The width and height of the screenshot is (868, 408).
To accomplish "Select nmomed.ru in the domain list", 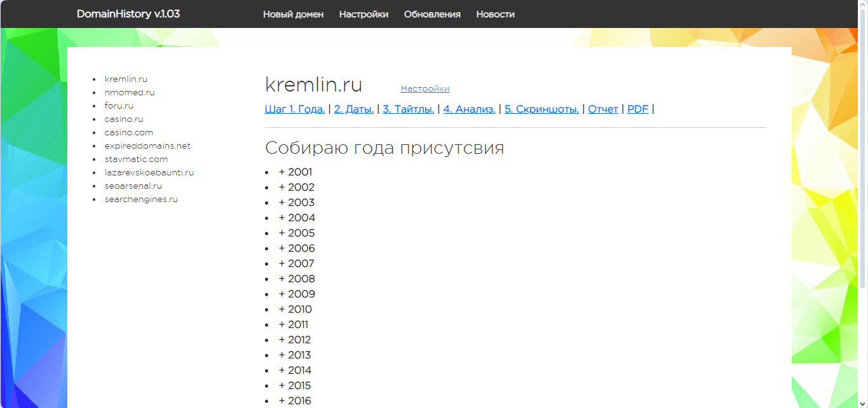I will coord(130,93).
